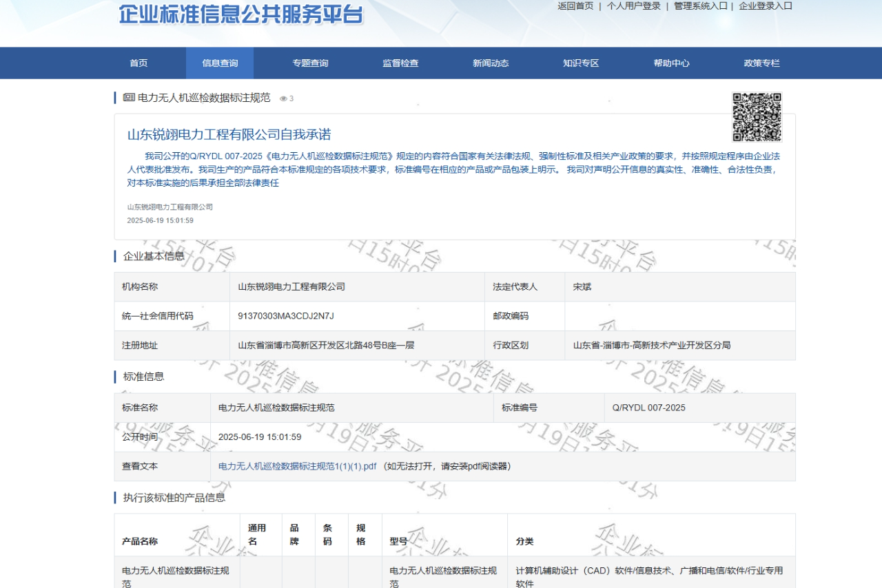
Task: Click the 执行该标准的产品信息 section heading
Action: [174, 497]
